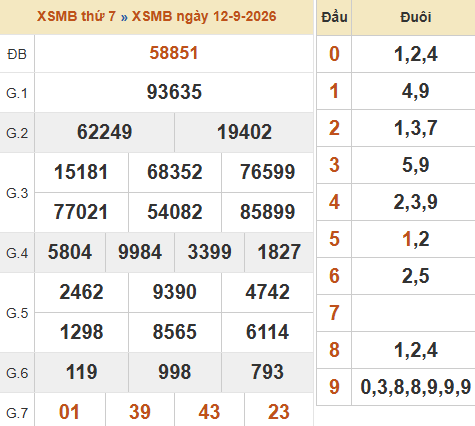
Task: Click tail values 0,3,8,8,9,9,9
Action: (416, 387)
